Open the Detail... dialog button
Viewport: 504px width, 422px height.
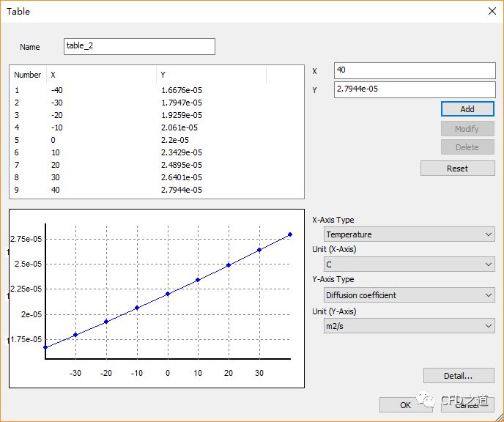[458, 376]
